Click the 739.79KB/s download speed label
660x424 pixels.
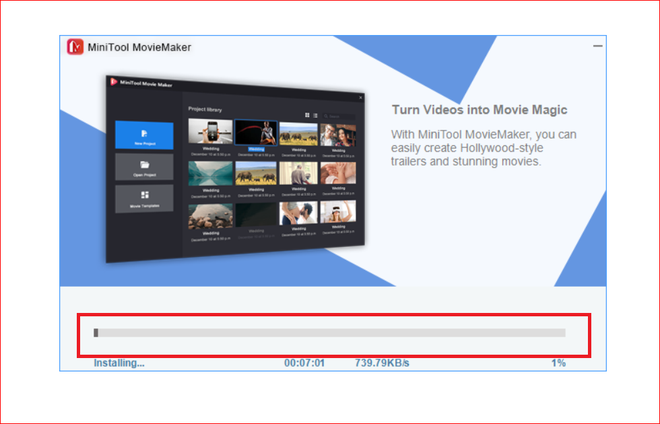point(382,363)
